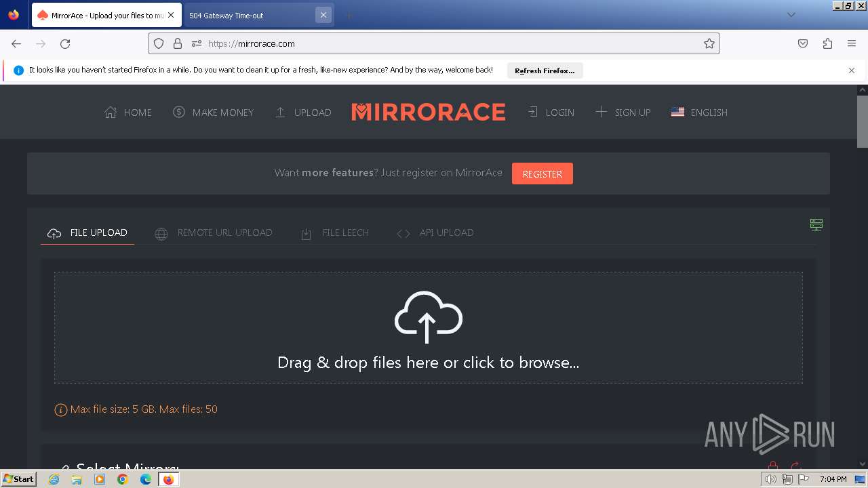This screenshot has width=868, height=488.
Task: Close the 504 Gateway Time-out tab
Action: (x=323, y=15)
